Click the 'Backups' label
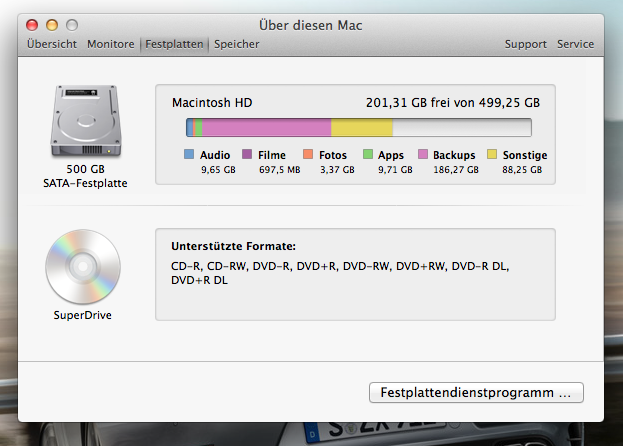 coord(454,155)
